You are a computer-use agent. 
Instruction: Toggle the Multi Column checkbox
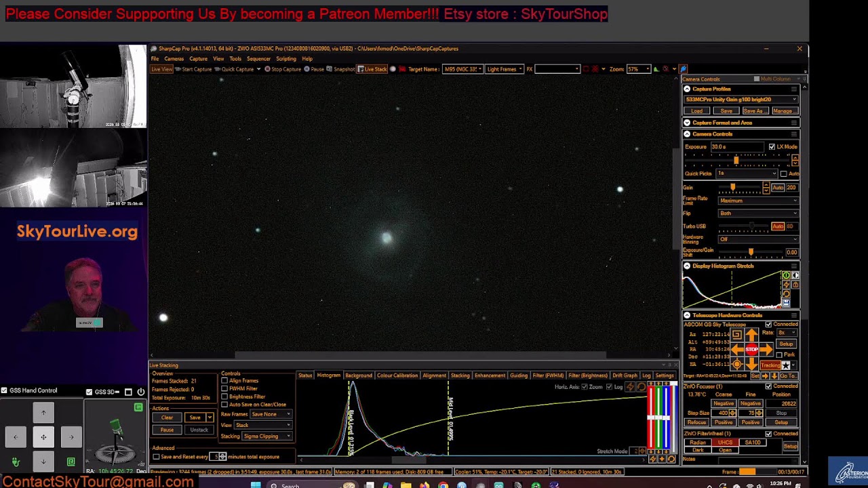757,79
